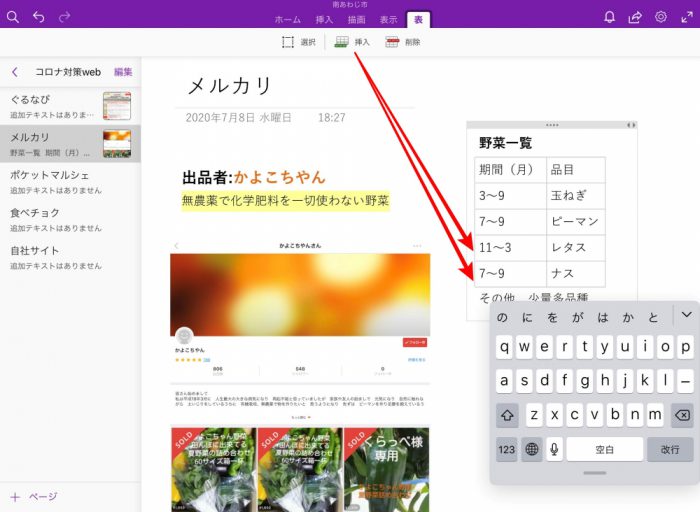Edit the メルカリ page title
Viewport: 700px width, 512px height.
229,86
